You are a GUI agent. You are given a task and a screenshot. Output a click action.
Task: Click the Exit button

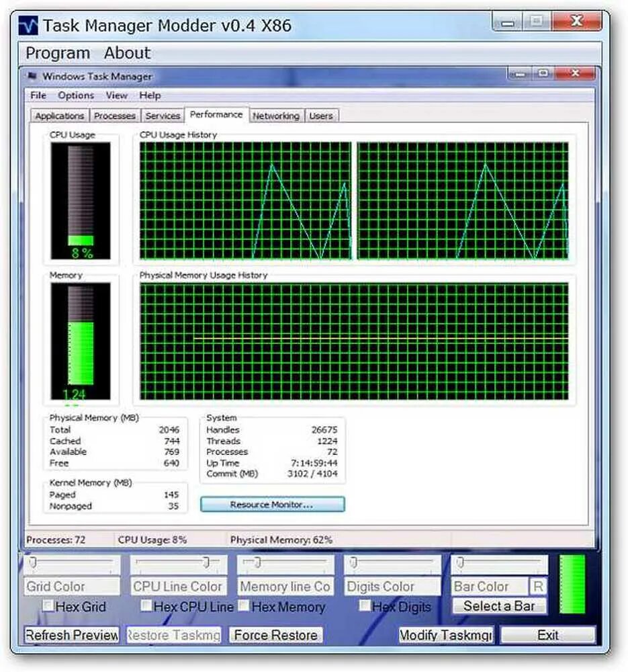coord(548,635)
